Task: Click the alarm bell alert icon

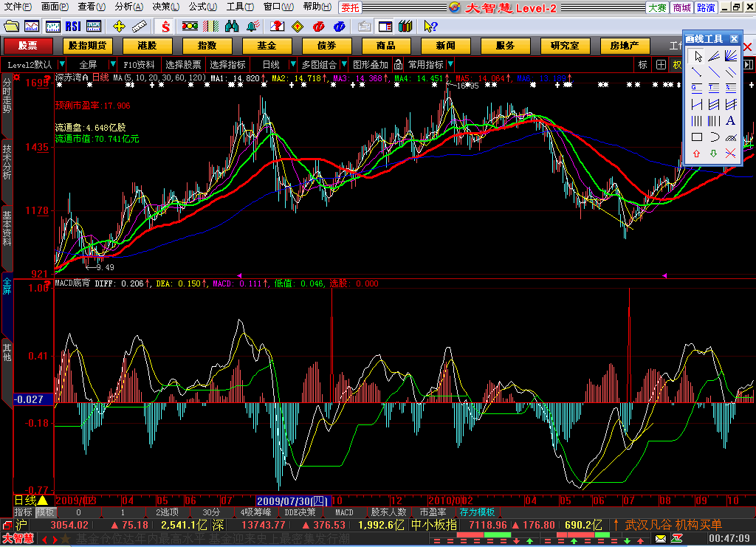Action: [x=252, y=27]
